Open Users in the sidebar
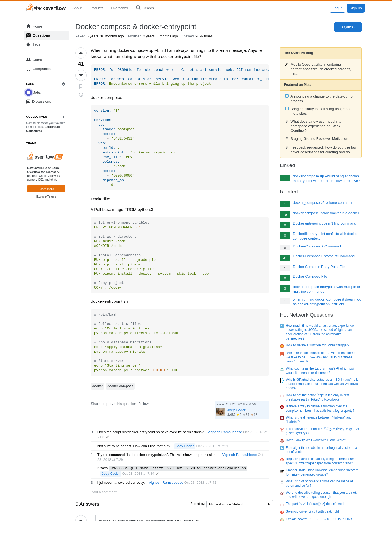Viewport: 392px width, 545px height. coord(46,60)
